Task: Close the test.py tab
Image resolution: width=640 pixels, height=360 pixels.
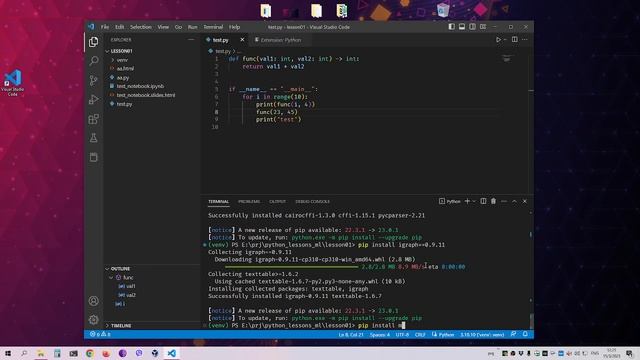Action: 242,40
